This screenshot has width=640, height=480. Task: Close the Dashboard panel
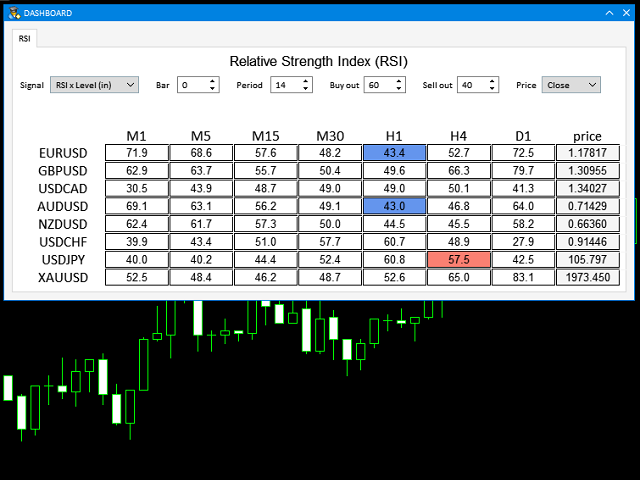[625, 12]
